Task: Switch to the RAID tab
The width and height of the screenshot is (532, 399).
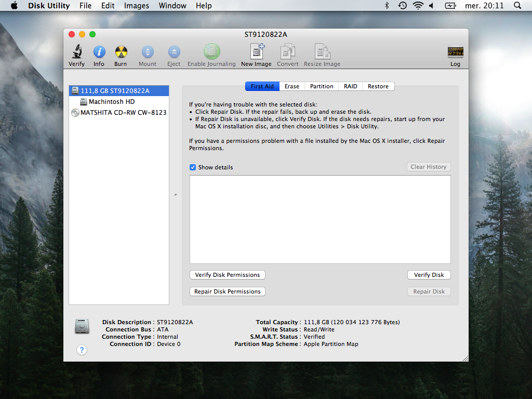Action: pyautogui.click(x=351, y=86)
